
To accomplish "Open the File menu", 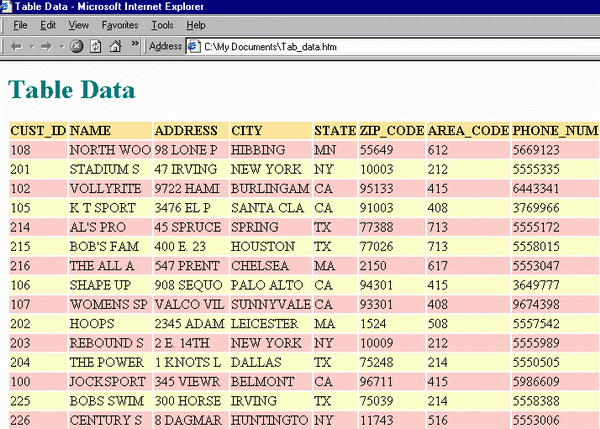I will coord(20,25).
